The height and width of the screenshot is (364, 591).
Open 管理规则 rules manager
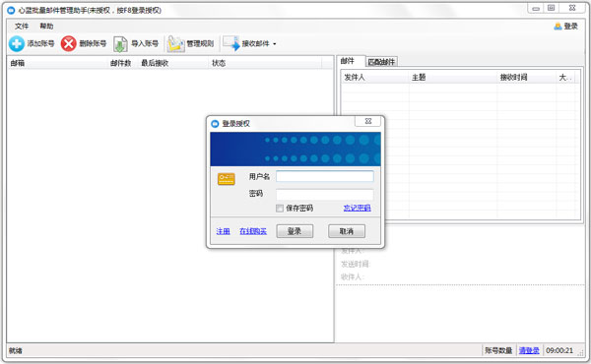pyautogui.click(x=191, y=43)
